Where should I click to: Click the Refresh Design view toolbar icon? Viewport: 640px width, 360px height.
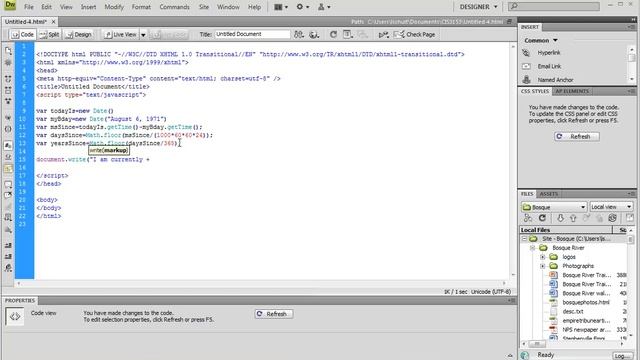(x=333, y=35)
